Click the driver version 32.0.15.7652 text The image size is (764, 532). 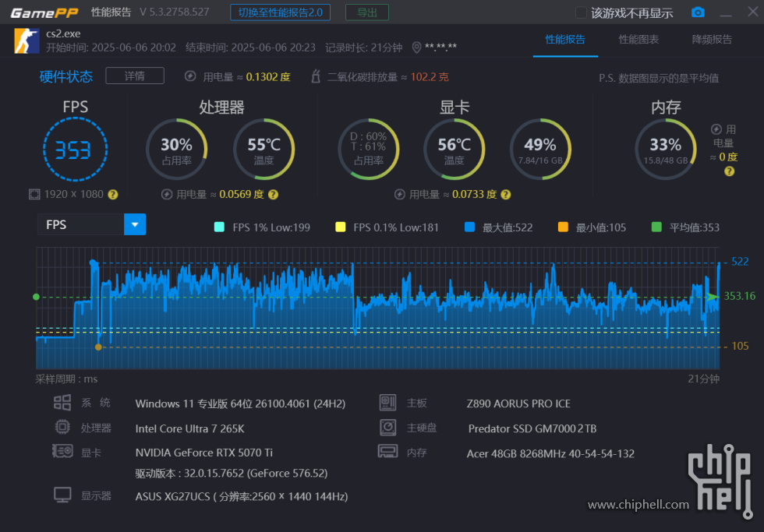coord(232,473)
